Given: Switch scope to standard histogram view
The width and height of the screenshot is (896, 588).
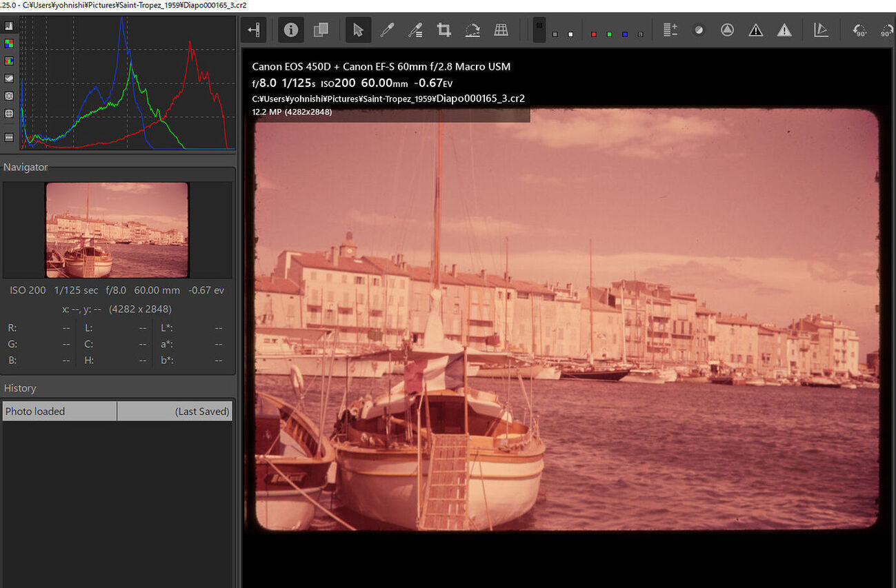Looking at the screenshot, I should tap(9, 26).
